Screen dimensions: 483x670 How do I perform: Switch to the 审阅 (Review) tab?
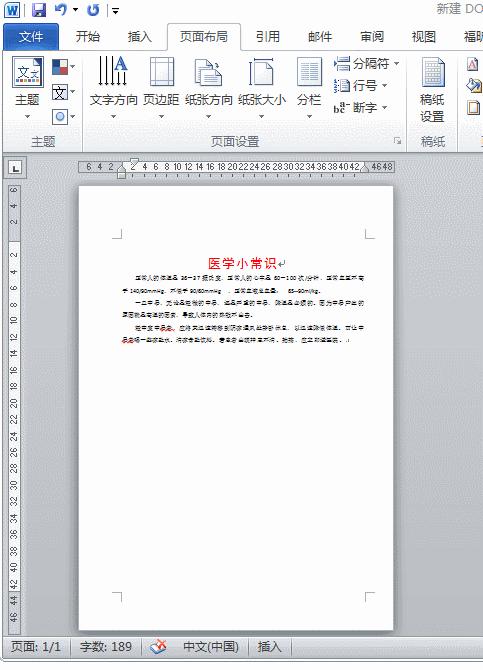coord(372,37)
